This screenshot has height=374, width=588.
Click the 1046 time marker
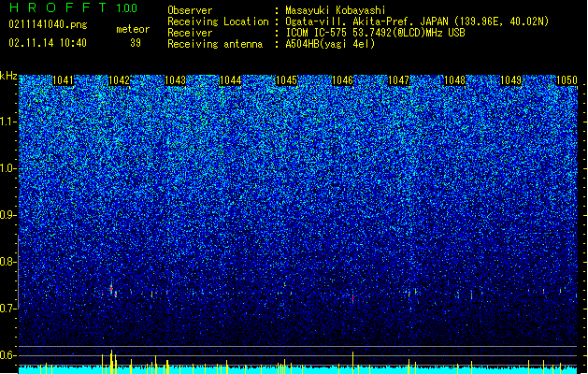(x=343, y=80)
